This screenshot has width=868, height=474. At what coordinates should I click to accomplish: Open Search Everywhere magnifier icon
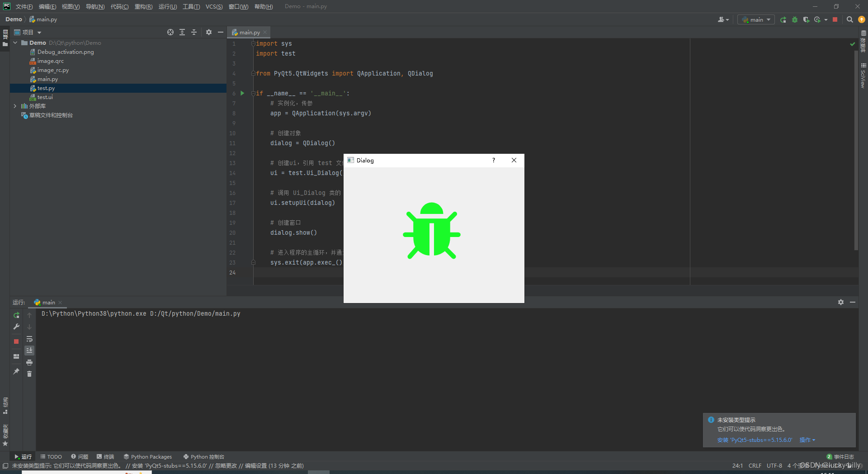tap(850, 19)
